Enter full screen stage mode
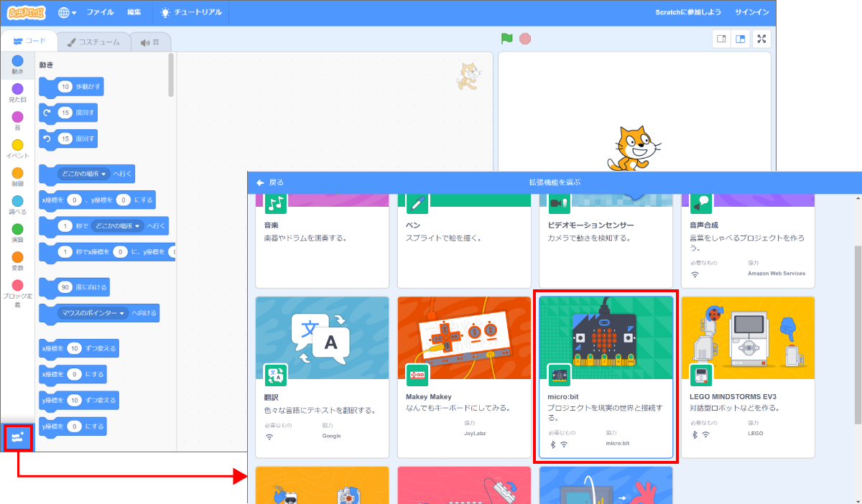The height and width of the screenshot is (504, 862). pyautogui.click(x=761, y=39)
